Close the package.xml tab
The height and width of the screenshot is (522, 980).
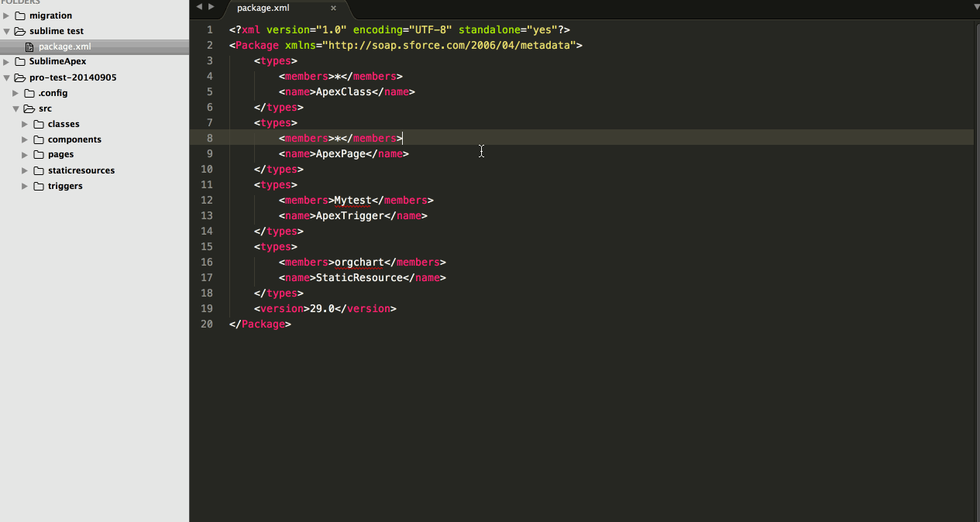point(334,8)
